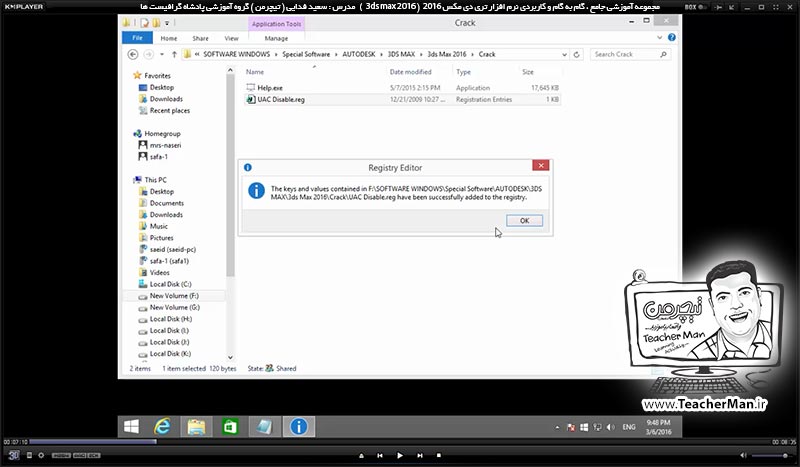This screenshot has height=467, width=800.
Task: Sort by Type column header
Action: point(463,72)
